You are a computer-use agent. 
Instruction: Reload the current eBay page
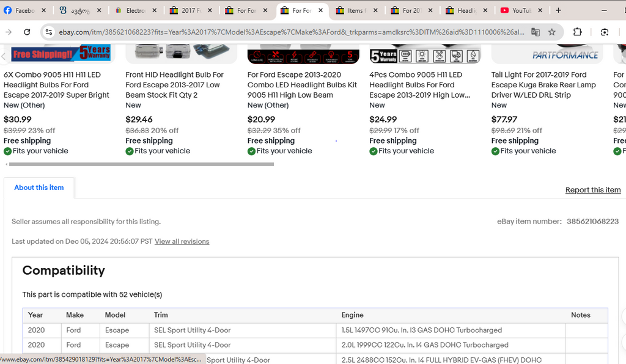pos(27,32)
